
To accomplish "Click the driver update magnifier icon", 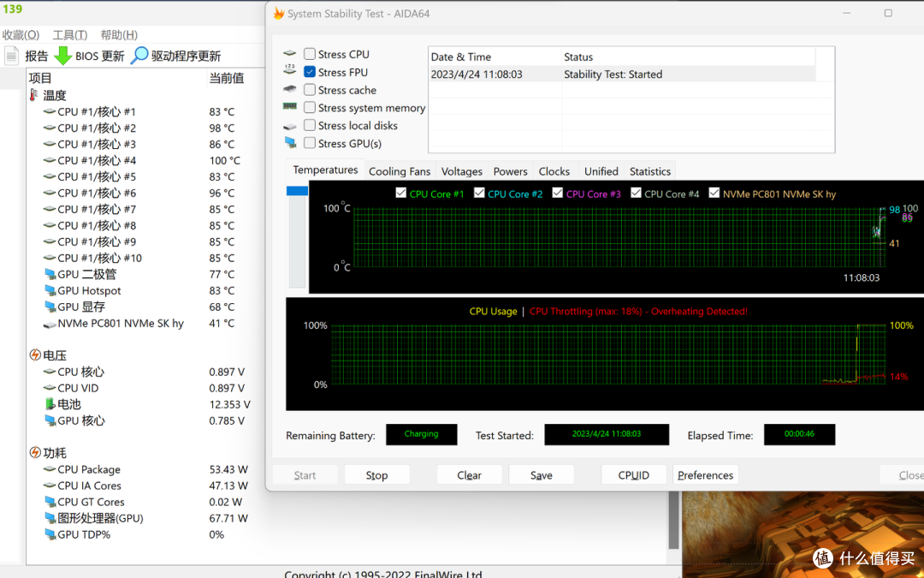I will pos(139,56).
